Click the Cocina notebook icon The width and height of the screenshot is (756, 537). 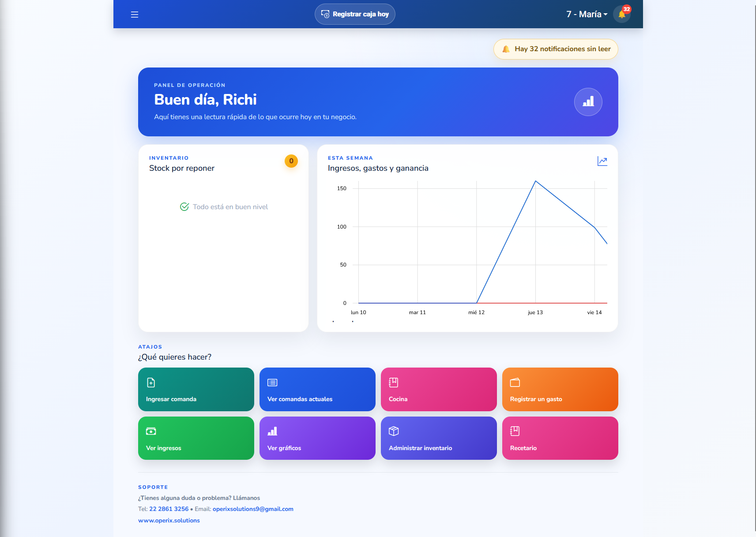pyautogui.click(x=393, y=383)
